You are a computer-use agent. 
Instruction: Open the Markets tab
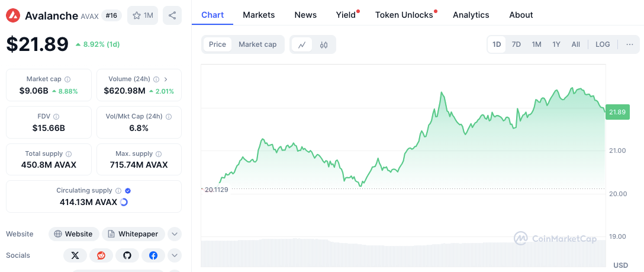259,15
